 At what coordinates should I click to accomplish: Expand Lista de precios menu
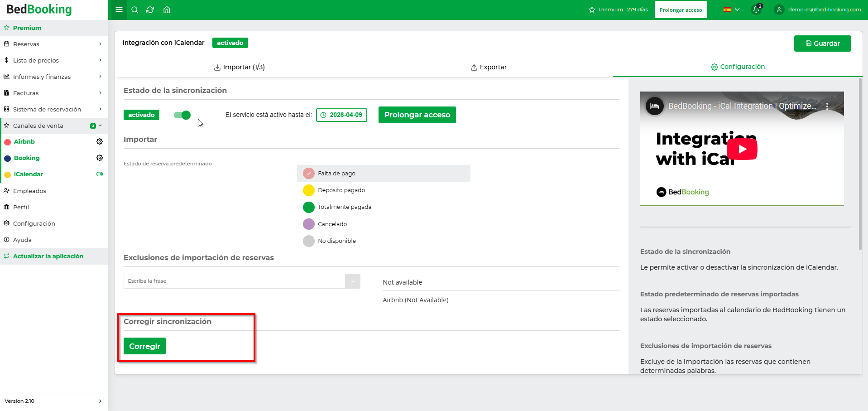pyautogui.click(x=54, y=60)
